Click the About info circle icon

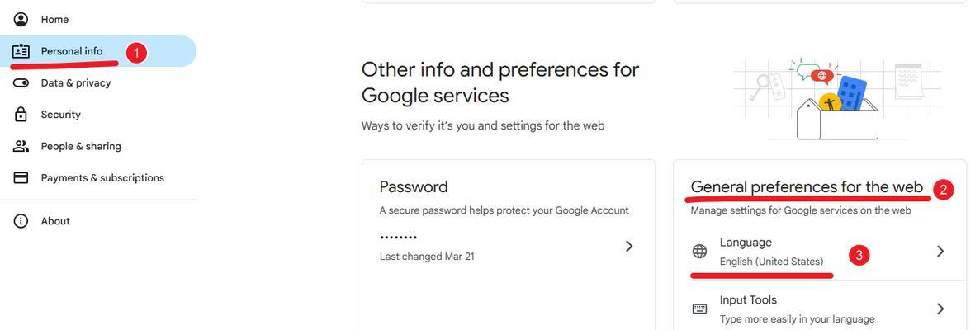click(x=21, y=221)
